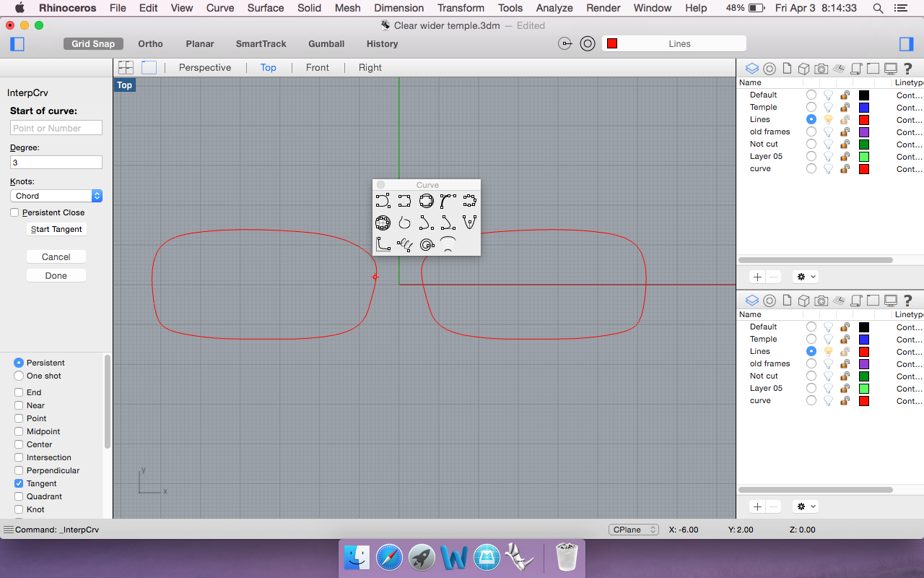Open the CPlane dropdown in the status bar

click(634, 529)
